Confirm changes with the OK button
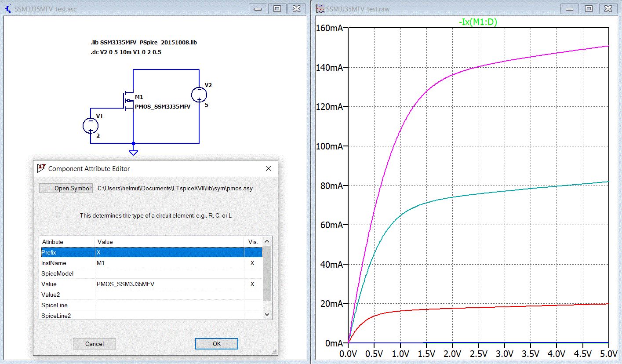This screenshot has height=364, width=622. coord(216,344)
